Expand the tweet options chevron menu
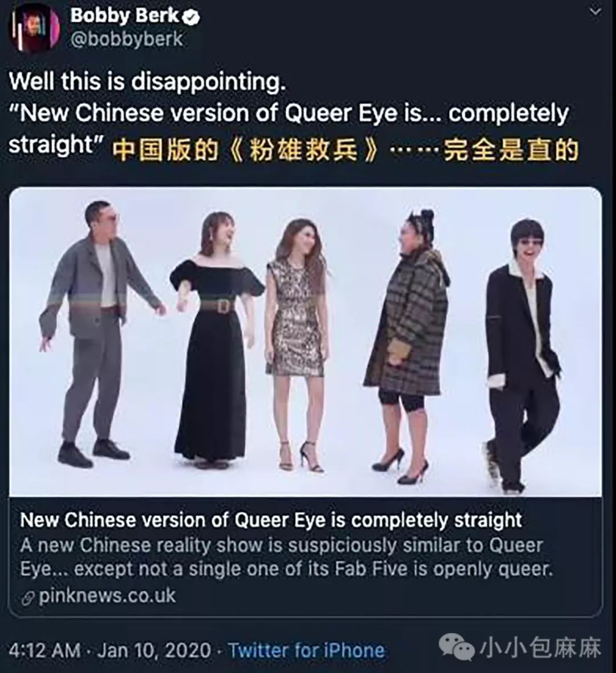This screenshot has height=673, width=616. pos(595,11)
